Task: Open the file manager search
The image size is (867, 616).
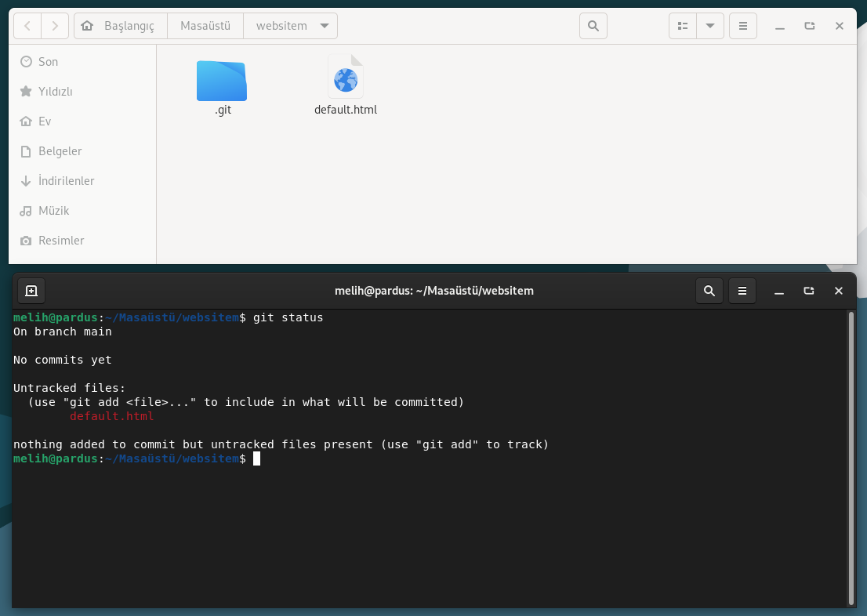Action: (593, 26)
